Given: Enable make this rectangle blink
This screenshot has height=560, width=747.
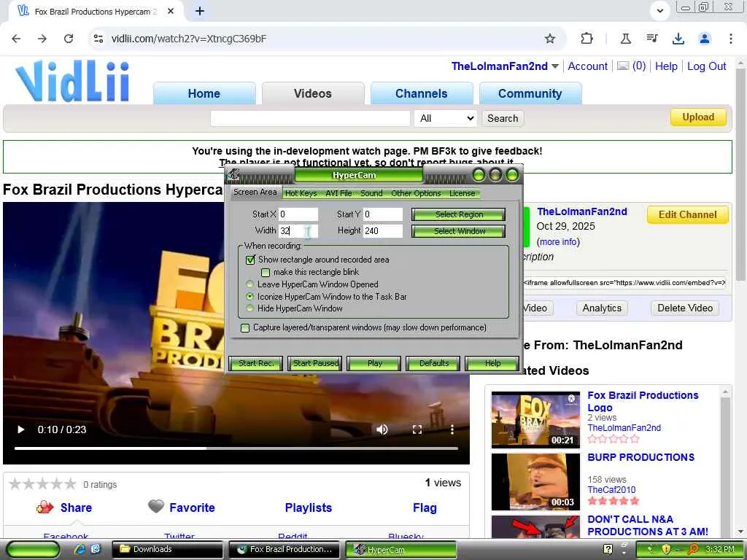Looking at the screenshot, I should click(266, 273).
